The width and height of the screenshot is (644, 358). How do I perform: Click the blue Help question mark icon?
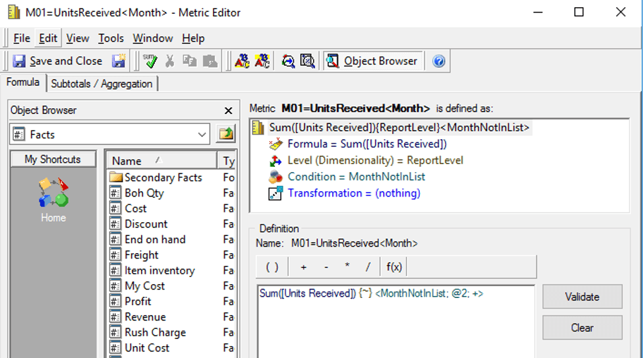pos(439,61)
